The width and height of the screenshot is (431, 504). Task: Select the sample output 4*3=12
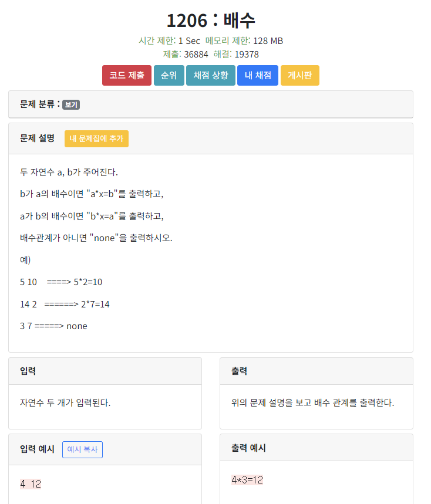[x=247, y=479]
